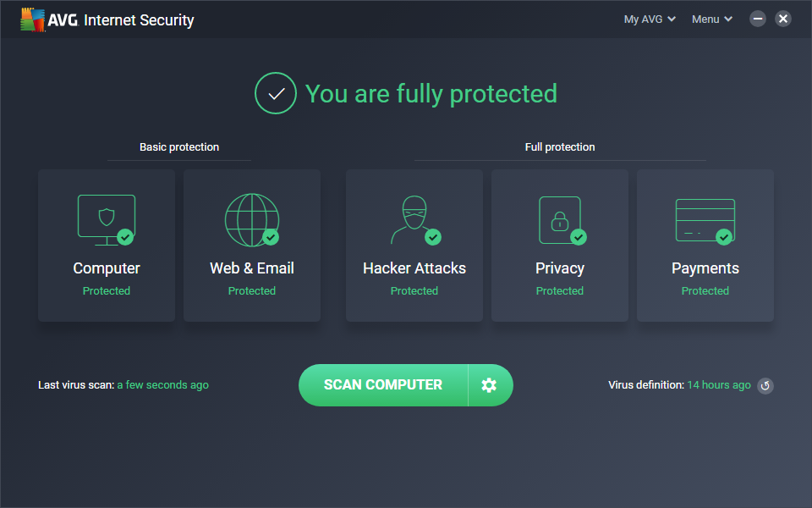Click the 'Basic protection' heading
Screen dimensions: 812x508
coord(179,147)
